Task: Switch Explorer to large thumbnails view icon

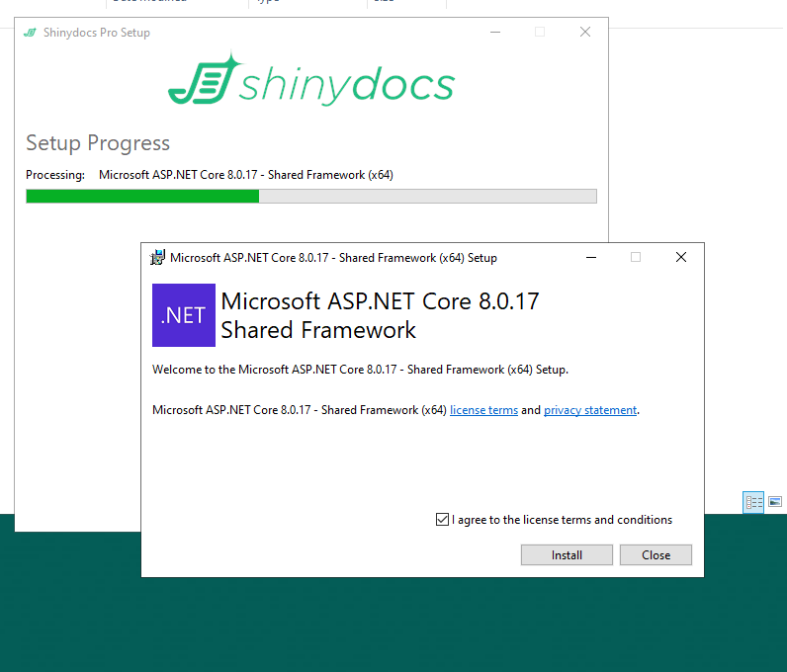Action: coord(774,502)
